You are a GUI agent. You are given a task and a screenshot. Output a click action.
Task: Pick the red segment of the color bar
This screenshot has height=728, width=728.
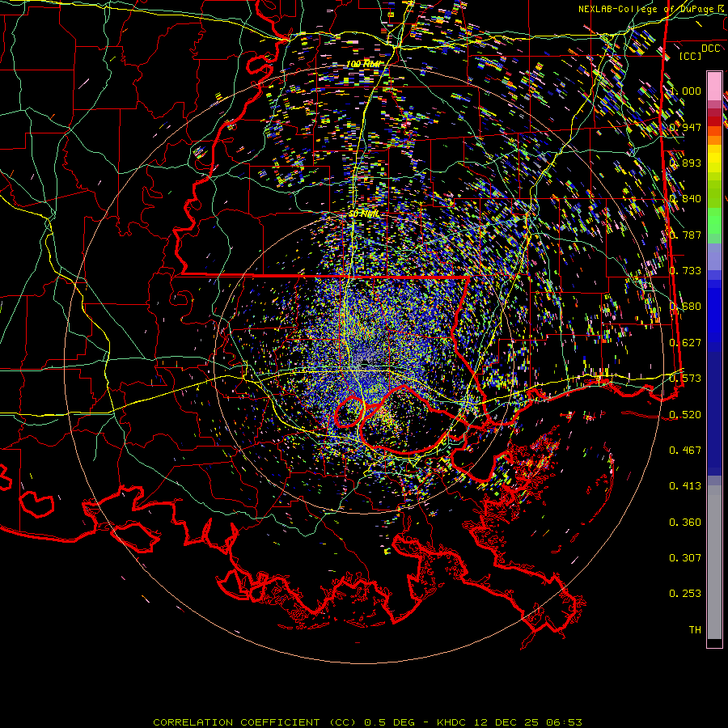[714, 121]
